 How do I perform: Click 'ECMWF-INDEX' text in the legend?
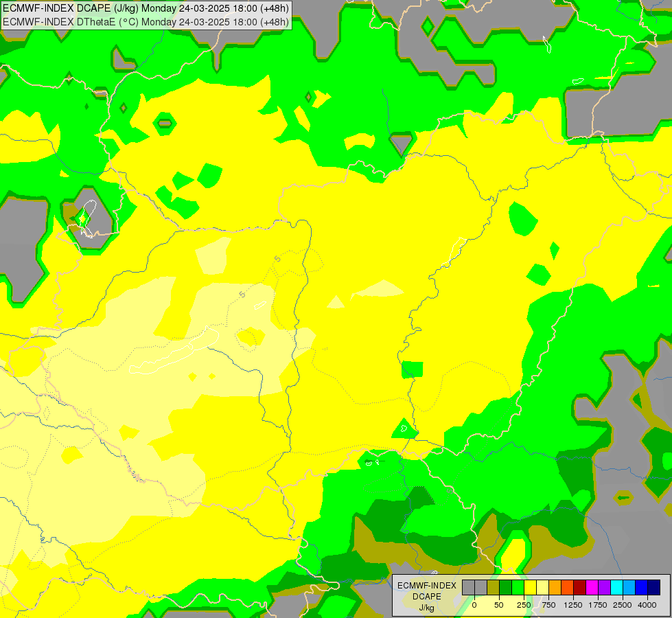click(x=427, y=586)
